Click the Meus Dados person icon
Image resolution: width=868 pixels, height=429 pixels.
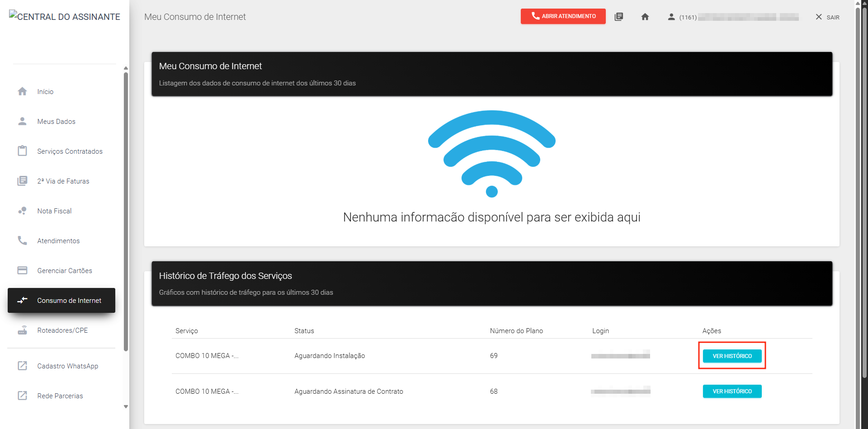click(x=22, y=121)
